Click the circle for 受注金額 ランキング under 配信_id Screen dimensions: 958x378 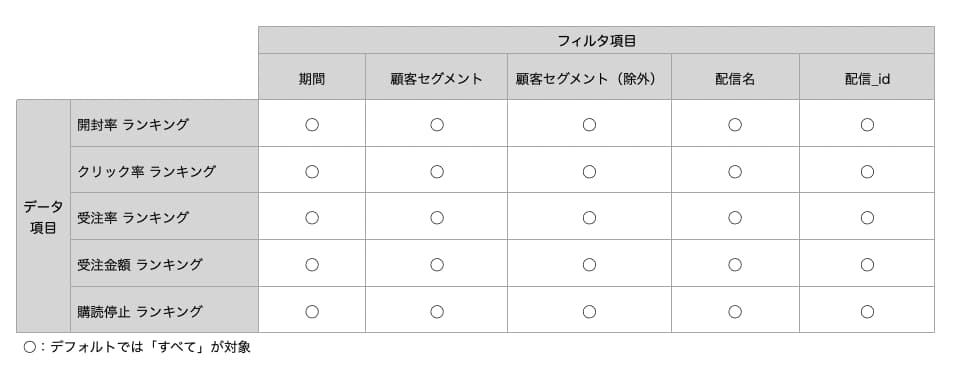tap(867, 264)
